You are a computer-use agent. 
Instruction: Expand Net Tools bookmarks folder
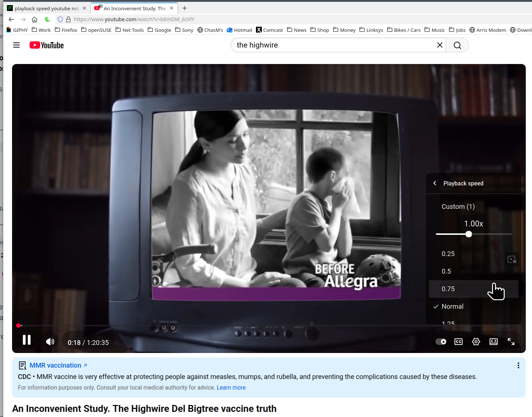[130, 30]
